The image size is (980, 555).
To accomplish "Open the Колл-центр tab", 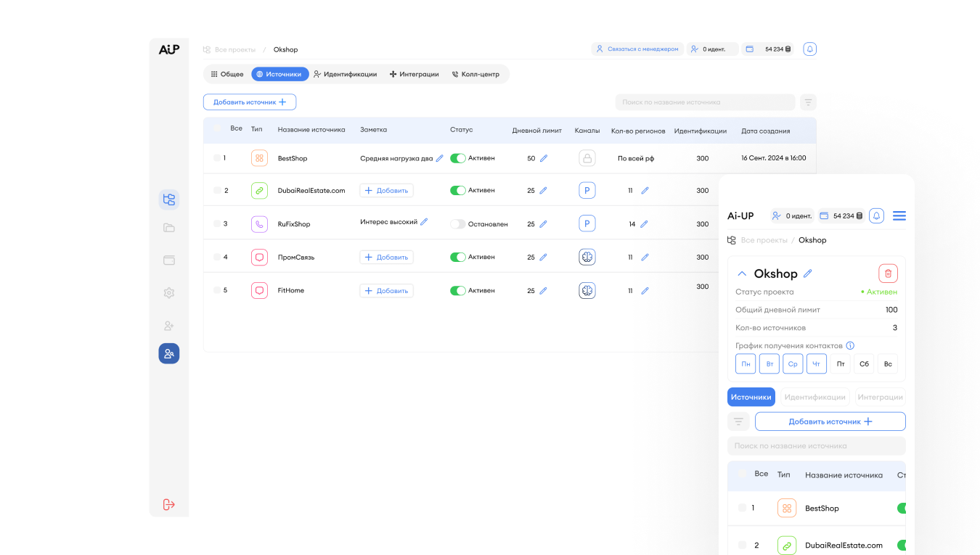I will (x=475, y=74).
